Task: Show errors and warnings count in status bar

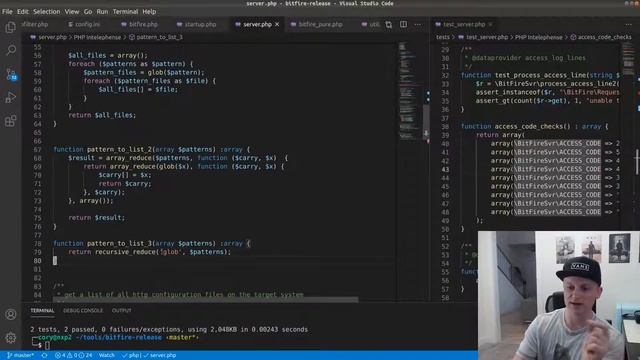Action: pos(73,356)
